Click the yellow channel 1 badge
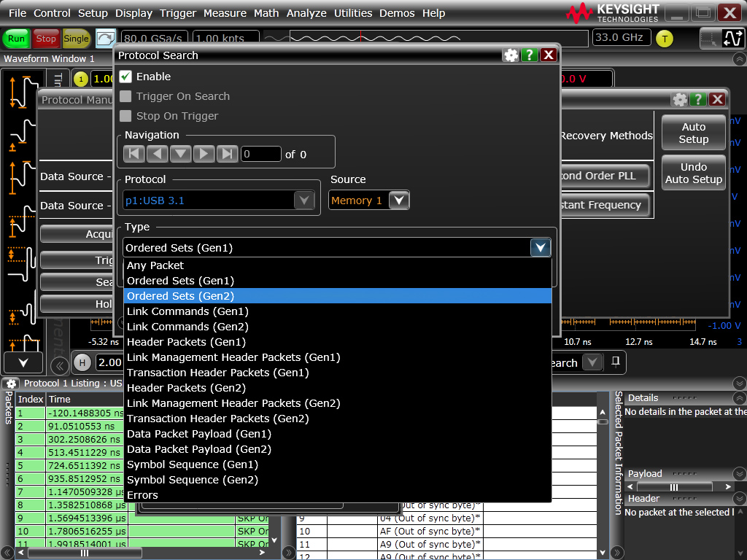This screenshot has height=560, width=747. (80, 79)
